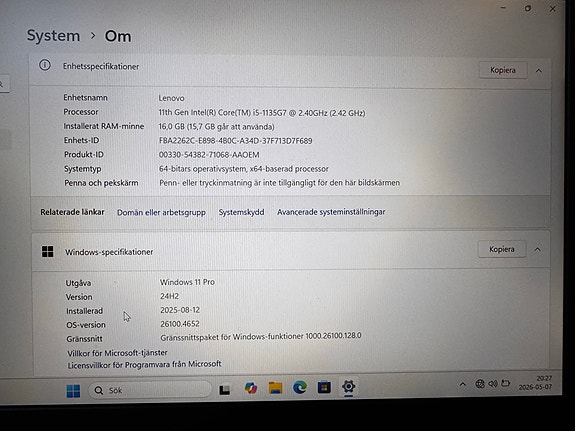This screenshot has width=575, height=431.
Task: Click the battery tray icon
Action: tap(506, 383)
